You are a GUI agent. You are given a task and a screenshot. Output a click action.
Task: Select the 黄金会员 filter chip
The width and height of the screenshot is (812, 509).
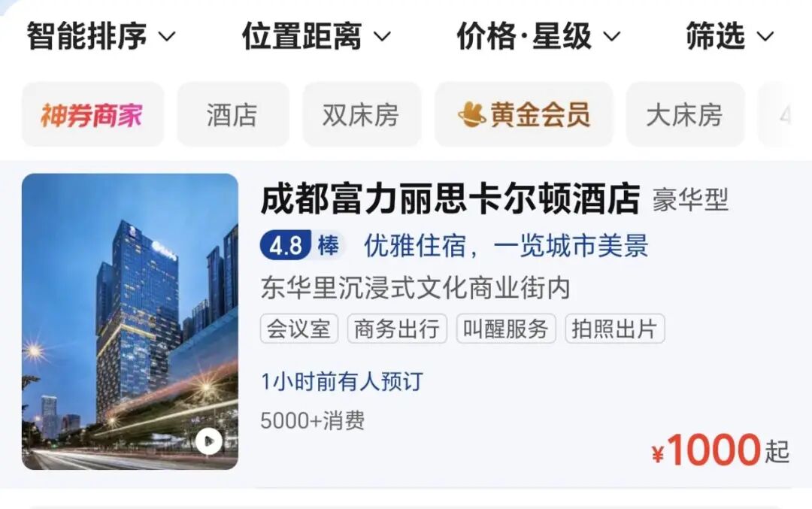point(523,114)
